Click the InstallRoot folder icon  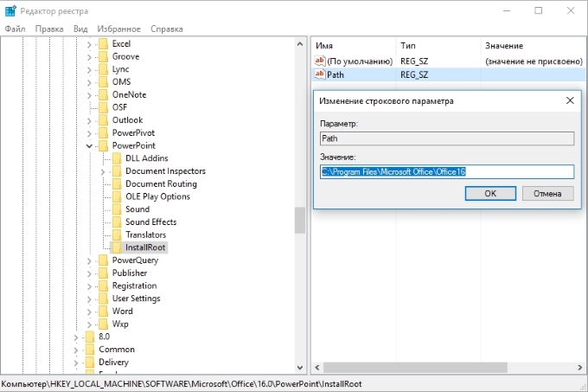[x=117, y=247]
